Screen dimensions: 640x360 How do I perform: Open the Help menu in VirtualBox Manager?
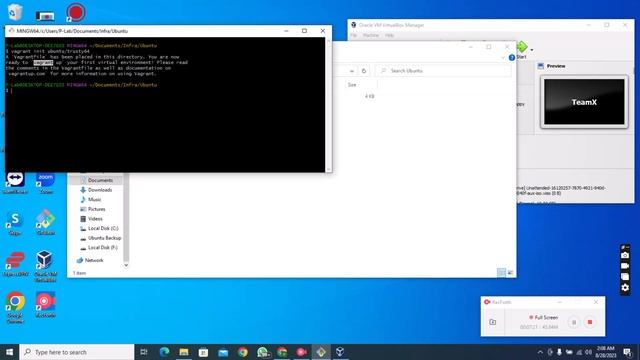389,36
